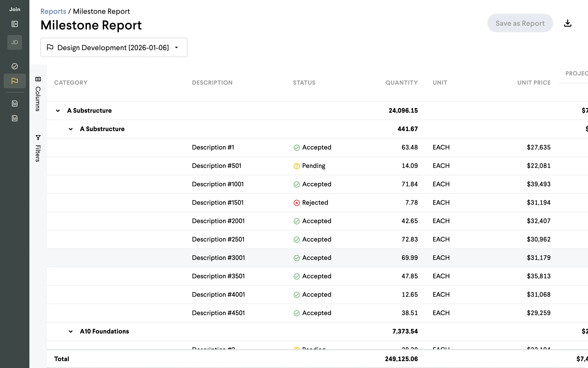Select the Description #501 cell

[217, 166]
